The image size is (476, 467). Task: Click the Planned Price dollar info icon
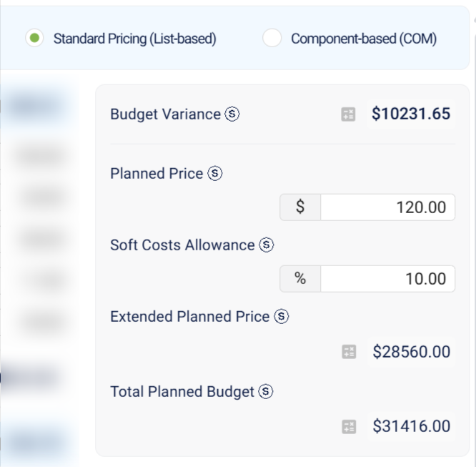click(214, 174)
